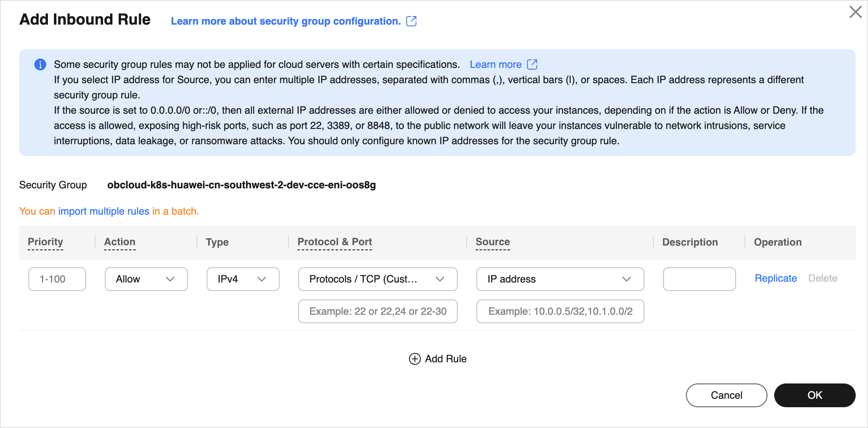Click Delete in the Operation column

tap(823, 278)
